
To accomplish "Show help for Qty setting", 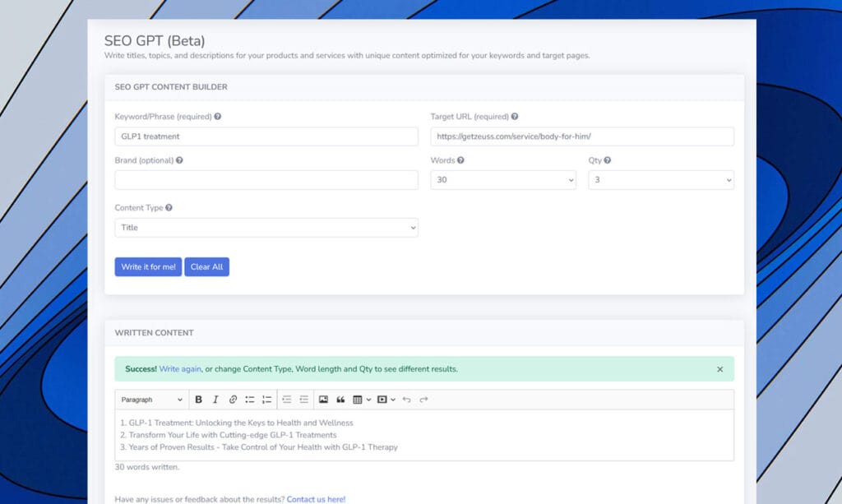I will click(x=608, y=160).
